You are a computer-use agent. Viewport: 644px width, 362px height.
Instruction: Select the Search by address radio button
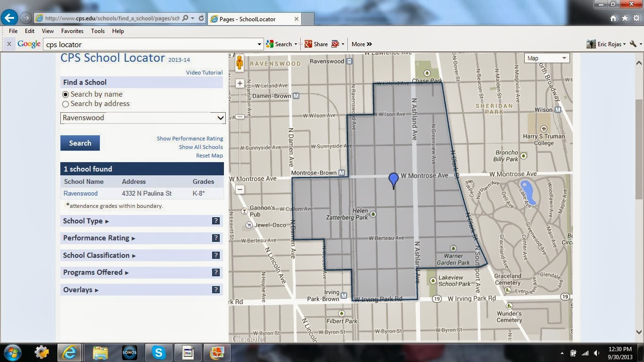66,104
